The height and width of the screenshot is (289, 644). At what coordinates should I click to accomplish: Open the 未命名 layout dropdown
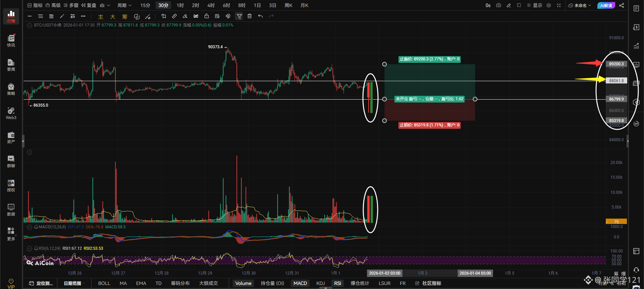[580, 5]
